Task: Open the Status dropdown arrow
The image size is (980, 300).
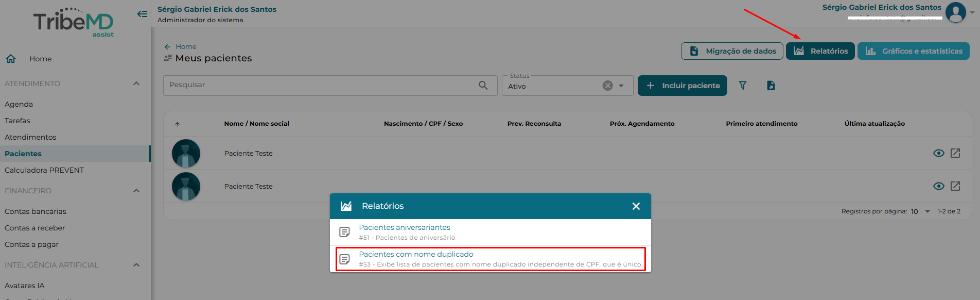Action: click(x=621, y=86)
